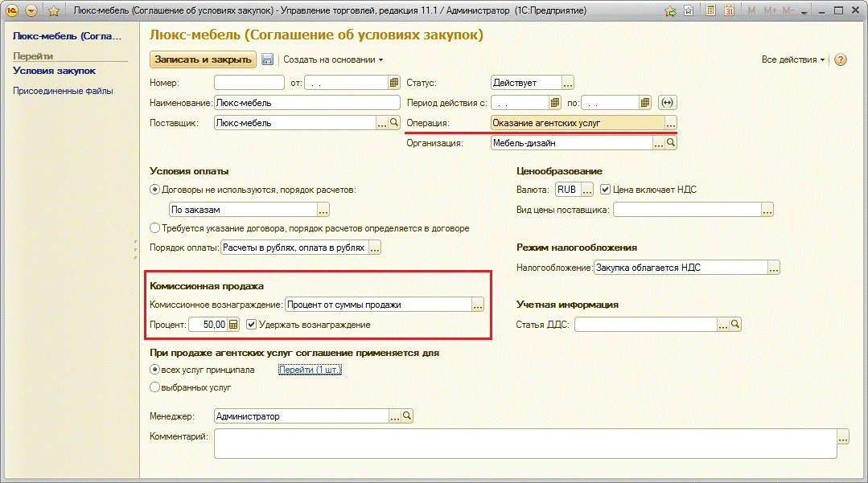868x483 pixels.
Task: Toggle 'Цена включает НДС' checkbox
Action: (x=606, y=190)
